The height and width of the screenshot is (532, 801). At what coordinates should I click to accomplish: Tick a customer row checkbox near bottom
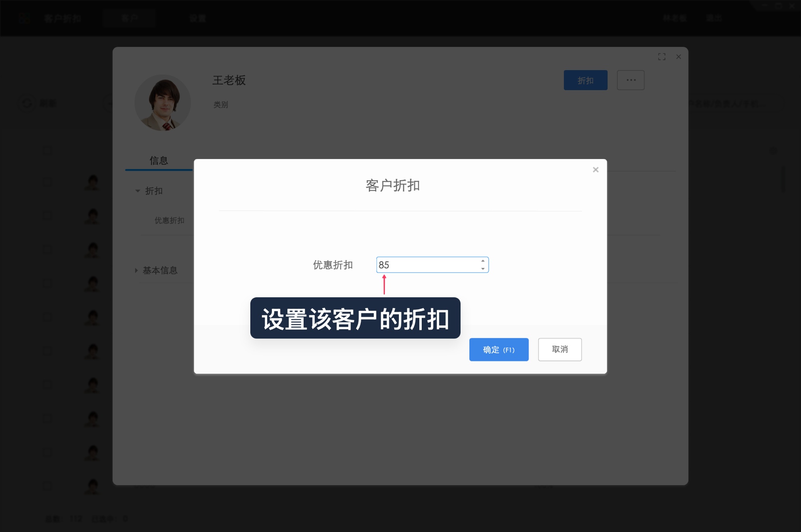[47, 486]
